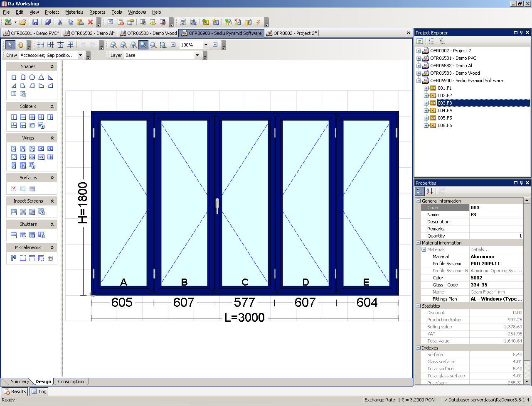532x406 pixels.
Task: Choose the vertical splitter tool
Action: pos(14,117)
